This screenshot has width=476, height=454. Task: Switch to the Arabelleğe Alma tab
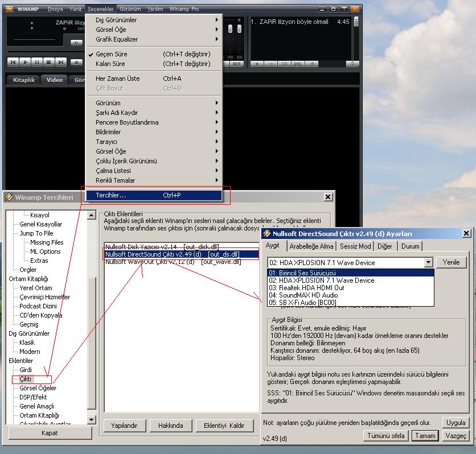click(x=311, y=246)
